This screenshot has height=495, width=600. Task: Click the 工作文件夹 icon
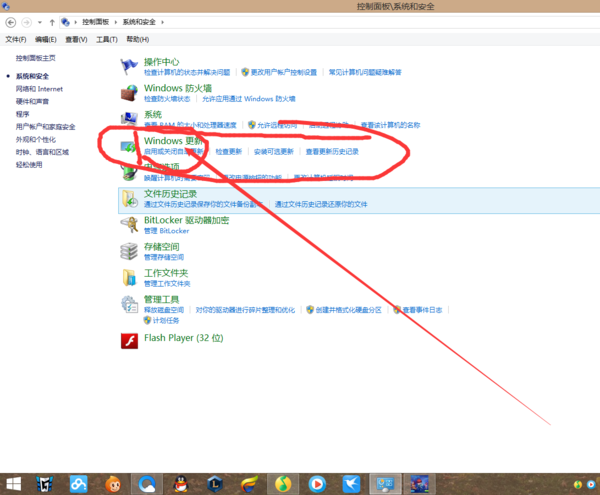129,278
